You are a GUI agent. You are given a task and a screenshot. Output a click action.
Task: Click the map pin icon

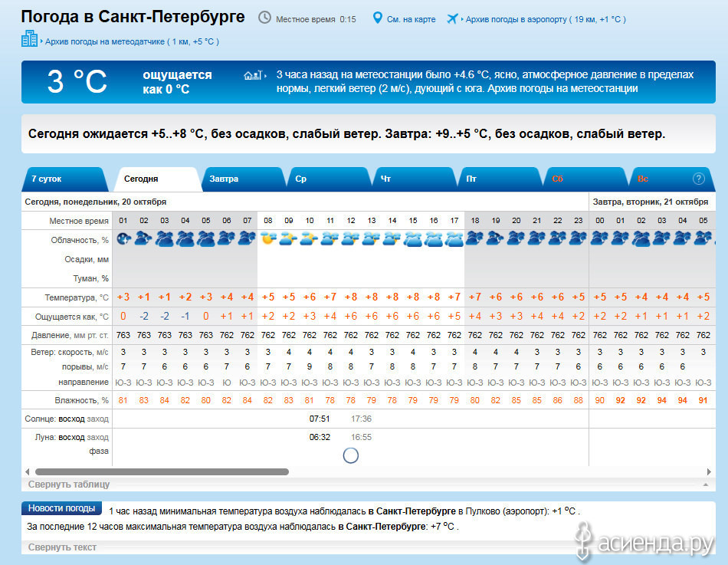(377, 18)
